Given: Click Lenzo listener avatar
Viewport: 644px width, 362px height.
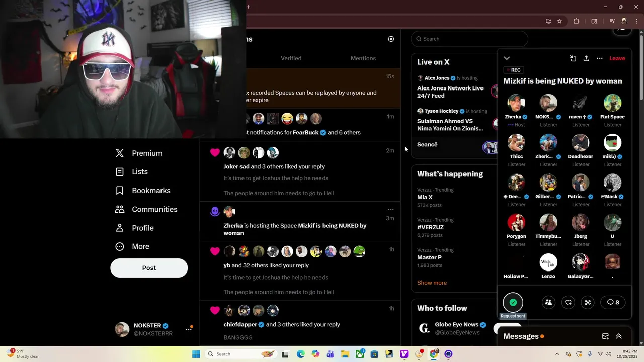Looking at the screenshot, I should pyautogui.click(x=548, y=262).
